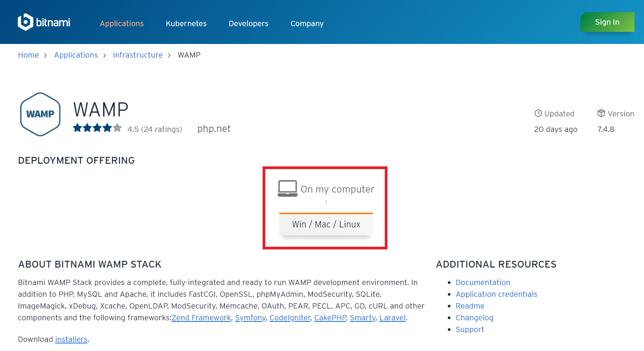Viewport: 644px width, 351px height.
Task: Go to Home breadcrumb
Action: tap(28, 55)
